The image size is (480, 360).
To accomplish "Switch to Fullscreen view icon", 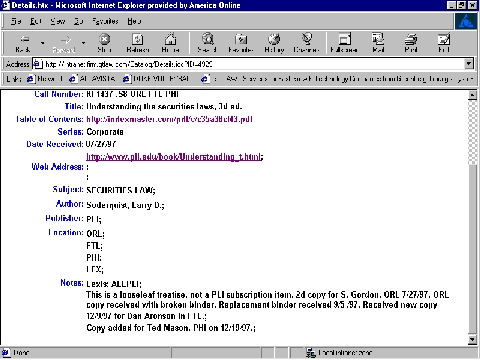I will (344, 39).
